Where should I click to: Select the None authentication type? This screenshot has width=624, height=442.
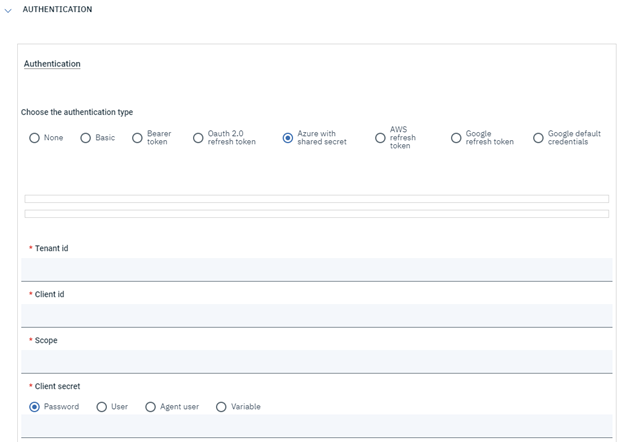click(35, 138)
